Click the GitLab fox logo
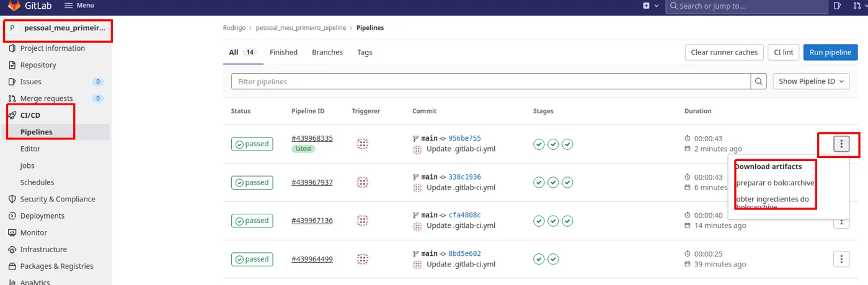 pyautogui.click(x=14, y=6)
